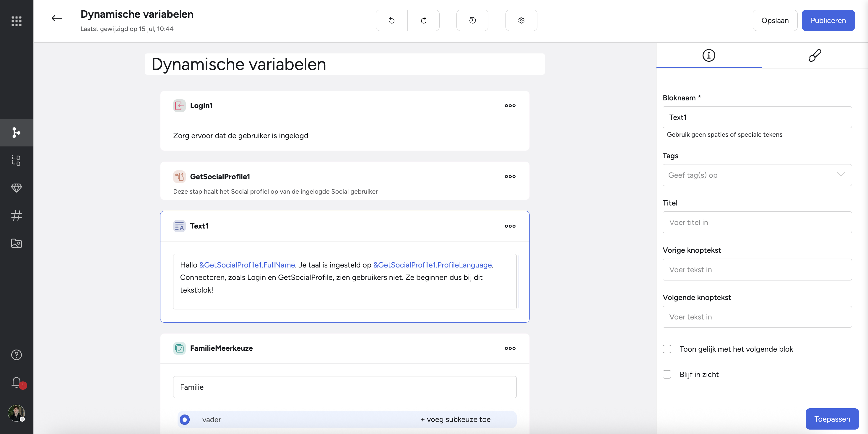This screenshot has height=434, width=868.
Task: Open the LogIn1 block options menu
Action: [x=510, y=106]
